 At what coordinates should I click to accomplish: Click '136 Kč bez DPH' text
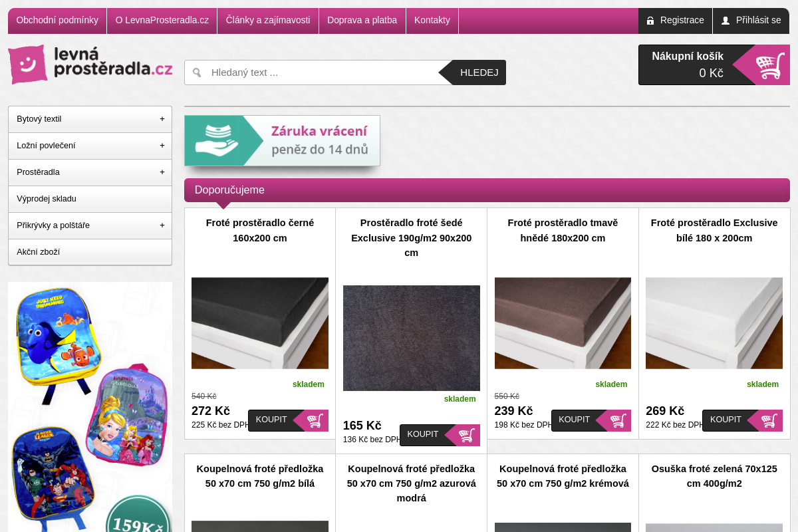[372, 440]
